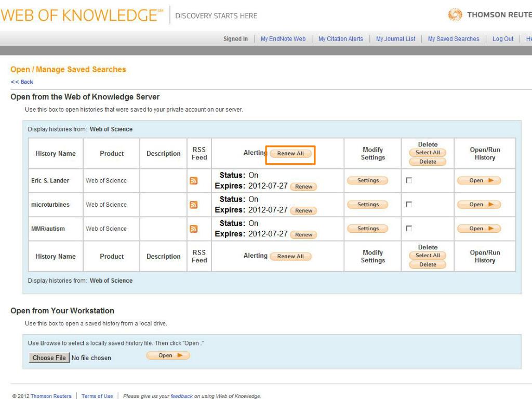Select Eric S. Lander history name
Image resolution: width=532 pixels, height=399 pixels.
point(50,180)
